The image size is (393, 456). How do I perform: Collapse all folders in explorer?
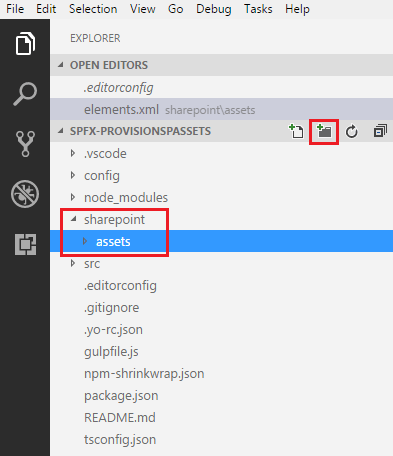[380, 131]
